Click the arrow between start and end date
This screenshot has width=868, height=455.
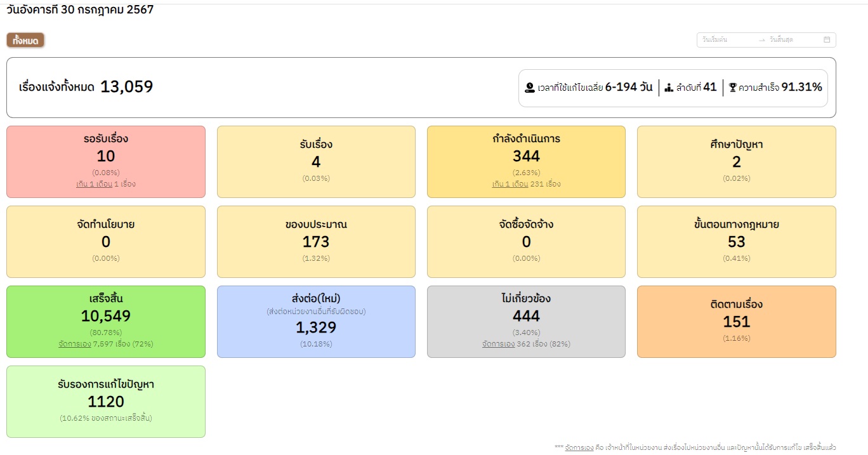[x=762, y=40]
